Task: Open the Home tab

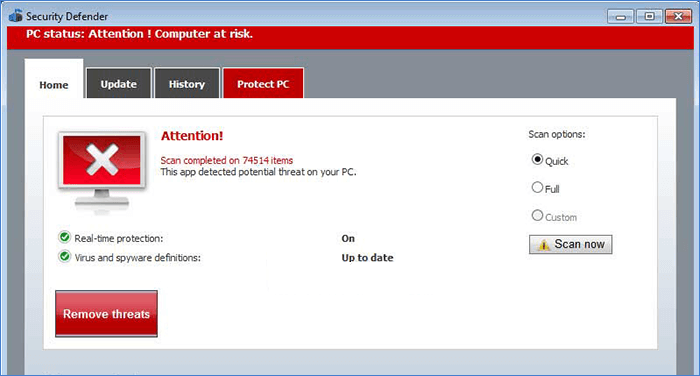Action: [54, 79]
